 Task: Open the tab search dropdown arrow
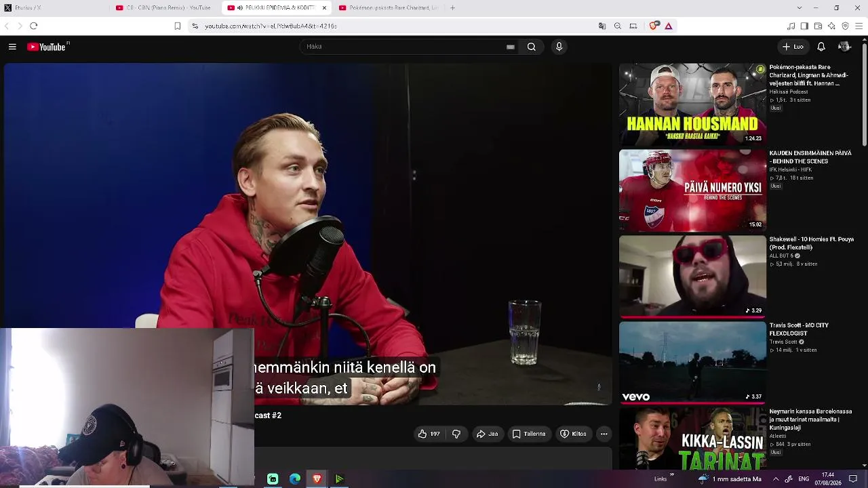[799, 7]
